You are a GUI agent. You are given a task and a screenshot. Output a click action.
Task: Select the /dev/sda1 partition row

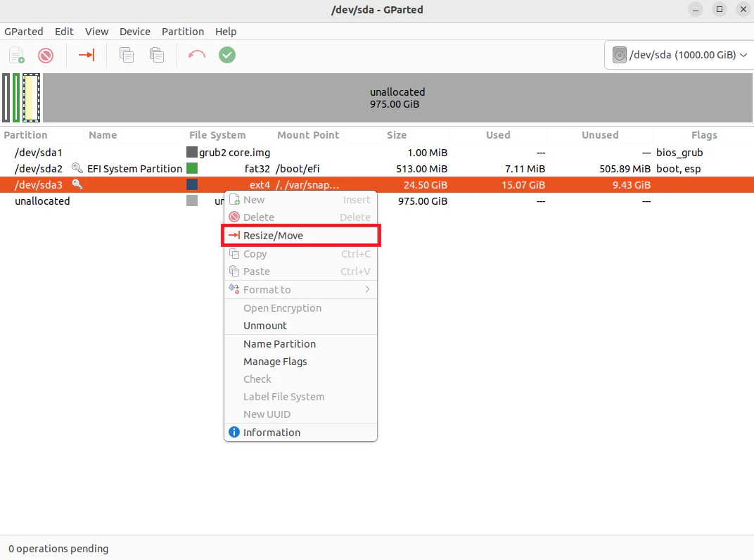pyautogui.click(x=377, y=153)
